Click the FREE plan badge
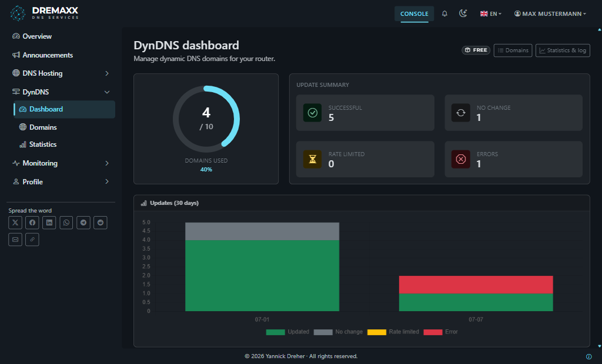Image resolution: width=602 pixels, height=364 pixels. tap(476, 50)
